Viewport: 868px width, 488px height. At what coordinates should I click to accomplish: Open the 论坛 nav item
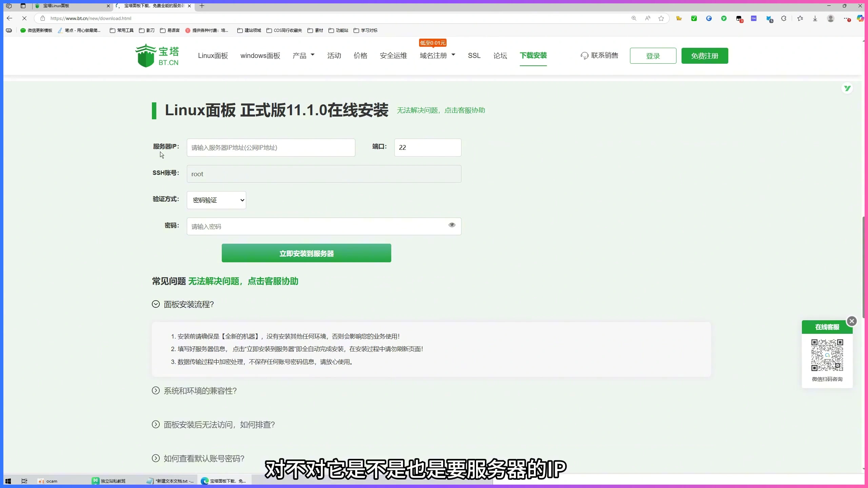coord(500,56)
